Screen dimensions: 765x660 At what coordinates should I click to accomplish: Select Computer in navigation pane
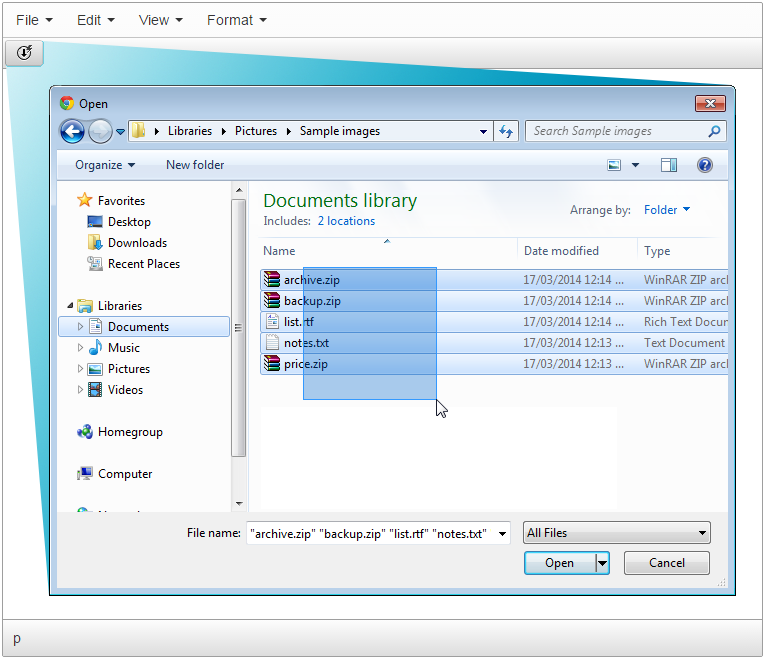[x=125, y=474]
